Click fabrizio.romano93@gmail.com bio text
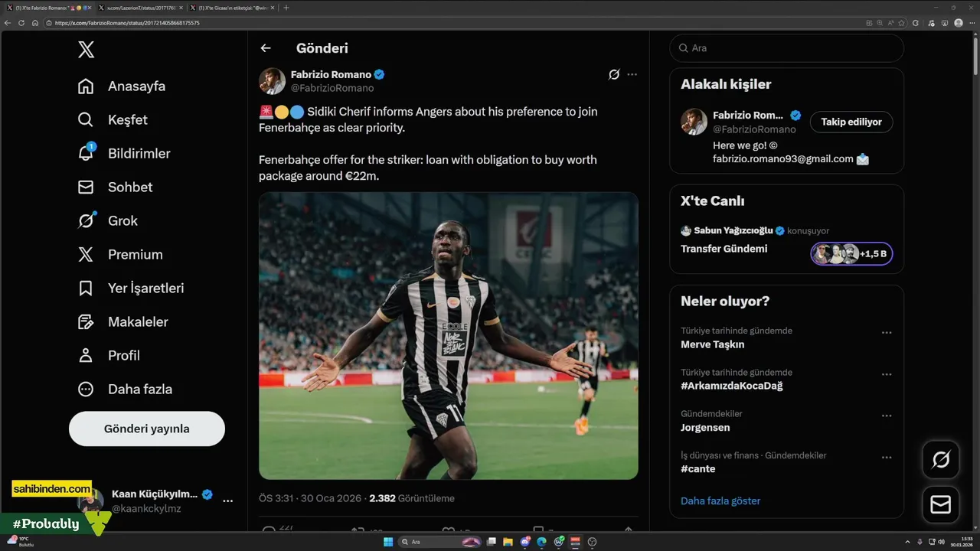This screenshot has height=551, width=980. click(782, 159)
